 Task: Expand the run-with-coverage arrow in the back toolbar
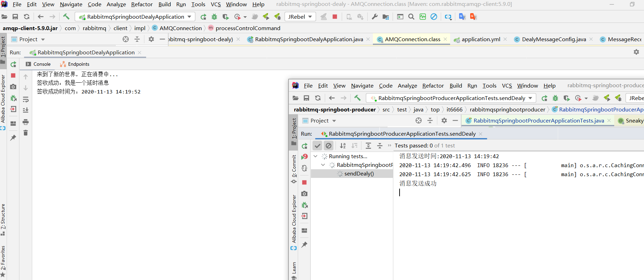click(x=245, y=17)
